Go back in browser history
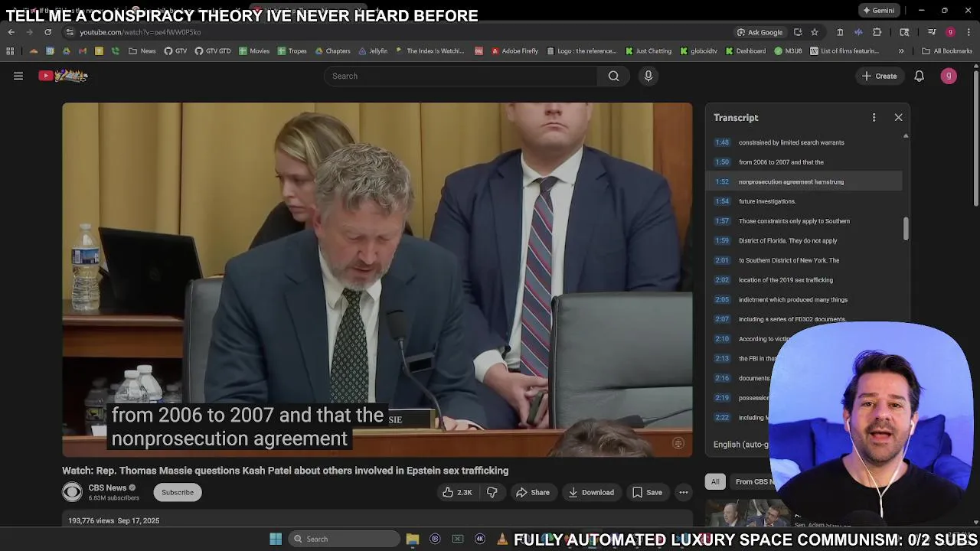Image resolution: width=980 pixels, height=551 pixels. pos(11,32)
